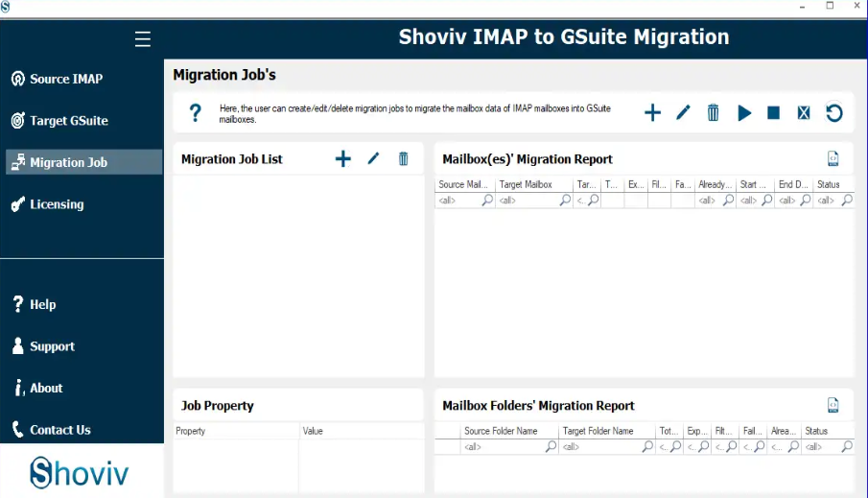Sort by Status column in mailbox report
Screen dimensions: 868x498
pos(833,184)
